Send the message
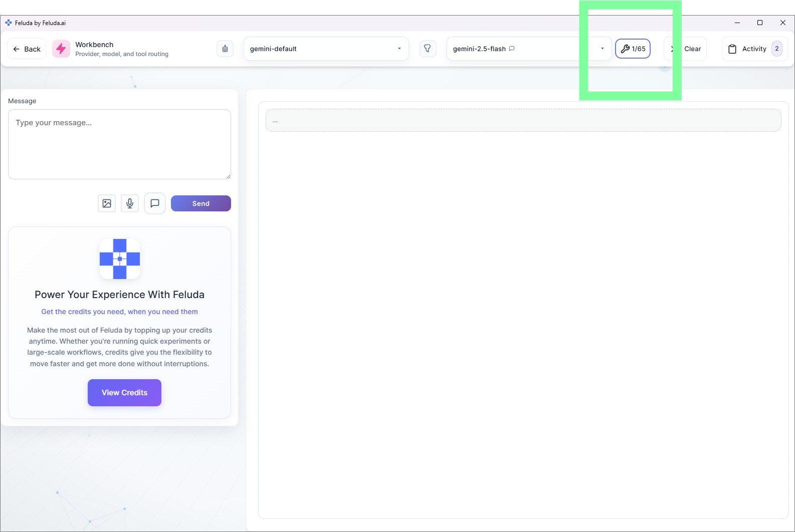The width and height of the screenshot is (795, 532). pyautogui.click(x=201, y=203)
